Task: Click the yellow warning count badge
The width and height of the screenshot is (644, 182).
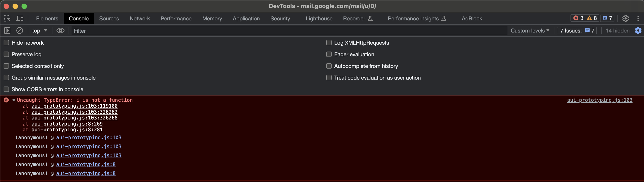Action: (592, 18)
